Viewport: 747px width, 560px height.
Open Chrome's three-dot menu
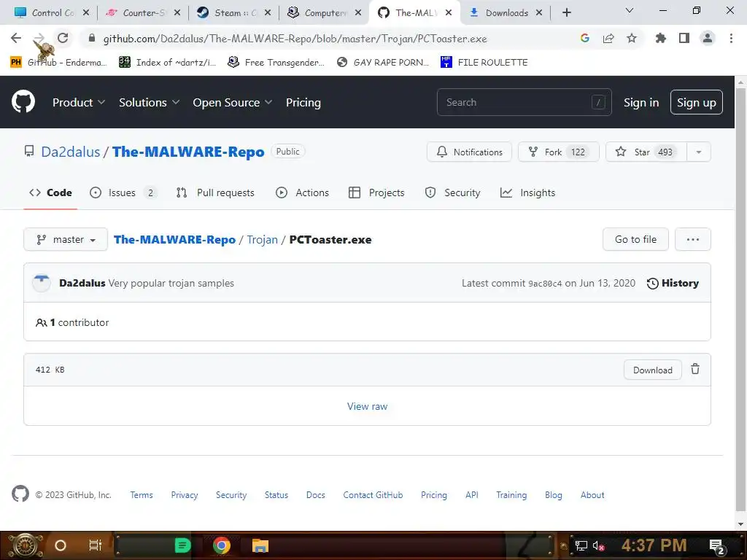pos(731,38)
